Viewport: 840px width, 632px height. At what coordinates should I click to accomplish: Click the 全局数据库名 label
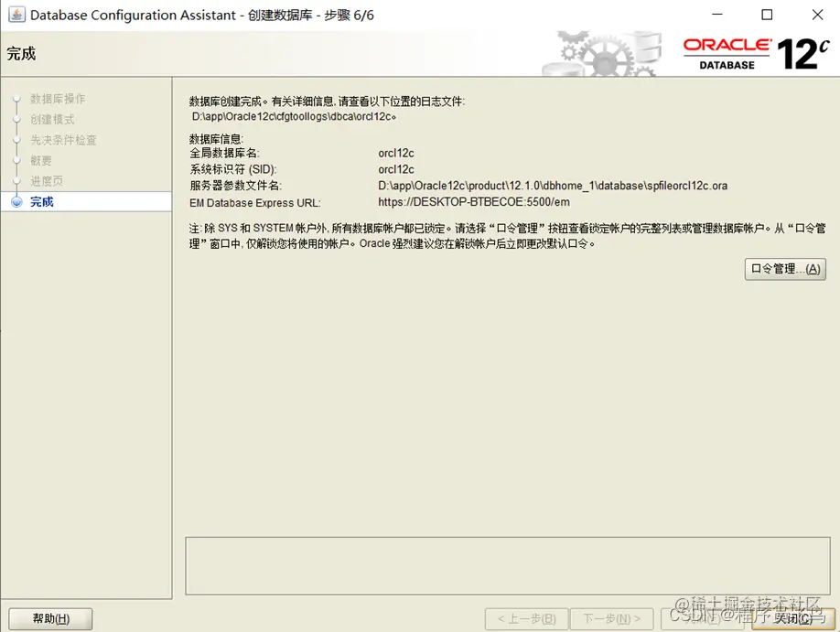[x=224, y=153]
